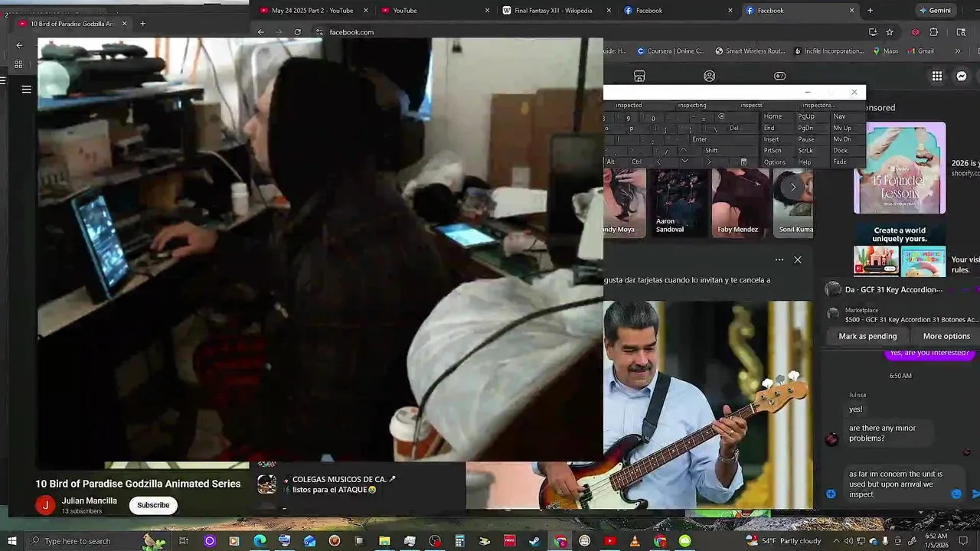Open the Gemini button in tab bar

coord(935,11)
